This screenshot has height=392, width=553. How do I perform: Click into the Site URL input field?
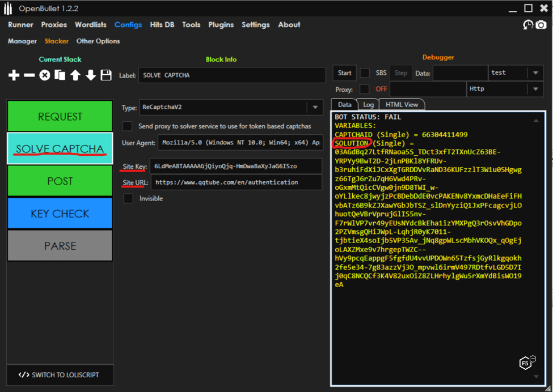point(235,182)
